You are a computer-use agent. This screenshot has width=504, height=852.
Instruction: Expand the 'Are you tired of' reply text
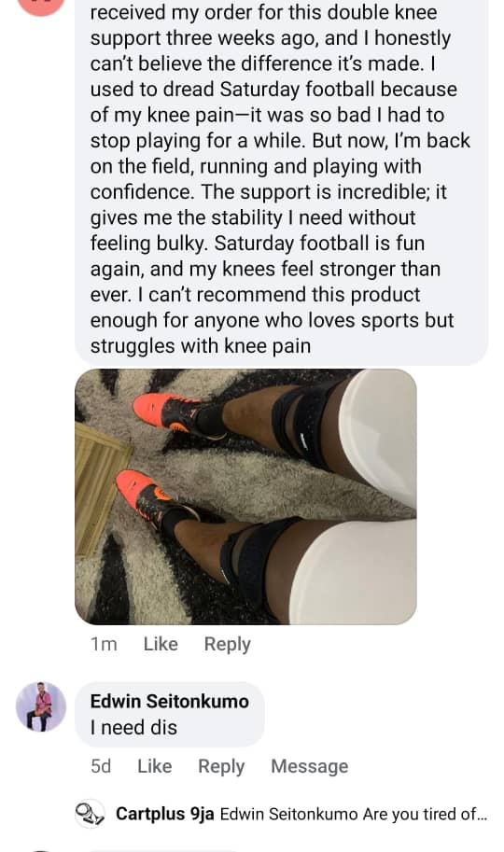tap(426, 814)
